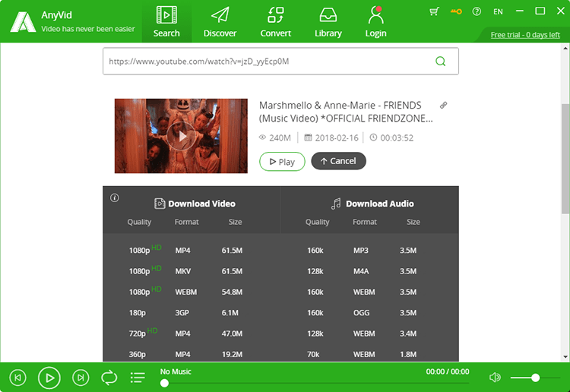Click the magnifier search icon
The height and width of the screenshot is (392, 570).
pos(441,61)
